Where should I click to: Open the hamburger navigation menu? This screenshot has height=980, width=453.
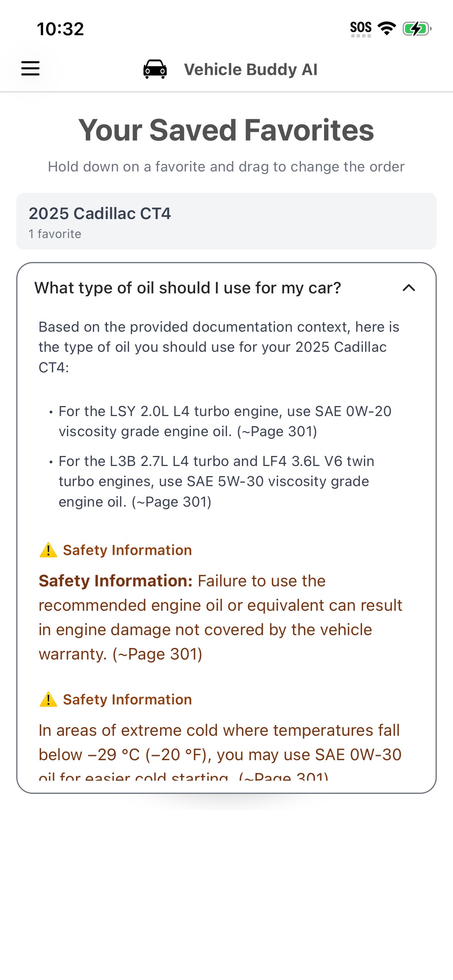pyautogui.click(x=30, y=69)
